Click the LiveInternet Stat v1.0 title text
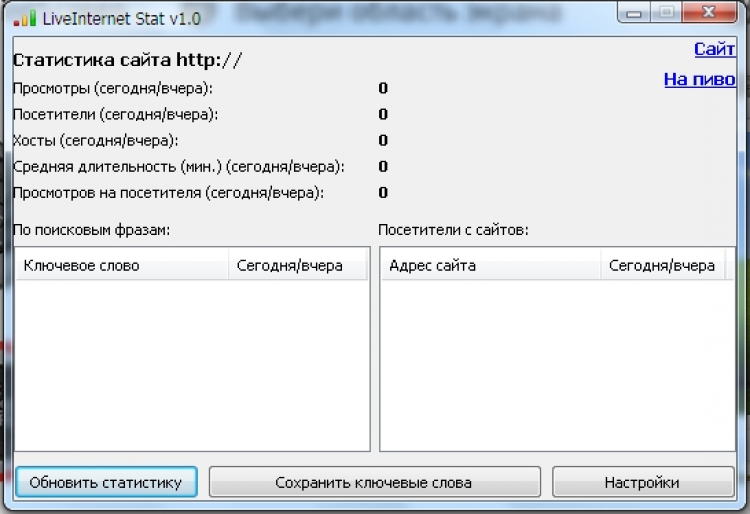Screen dimensions: 750x514 coord(121,19)
